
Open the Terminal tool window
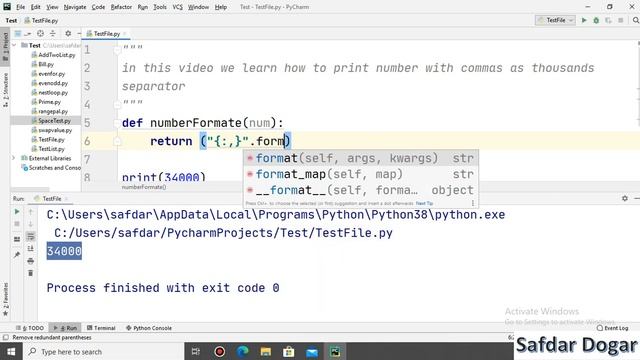click(101, 328)
